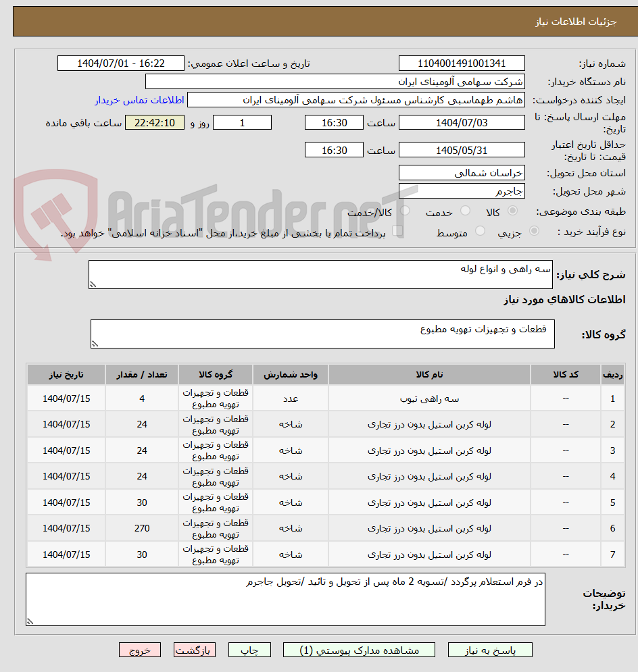Click the بازگشت button
This screenshot has height=672, width=638.
(x=194, y=650)
